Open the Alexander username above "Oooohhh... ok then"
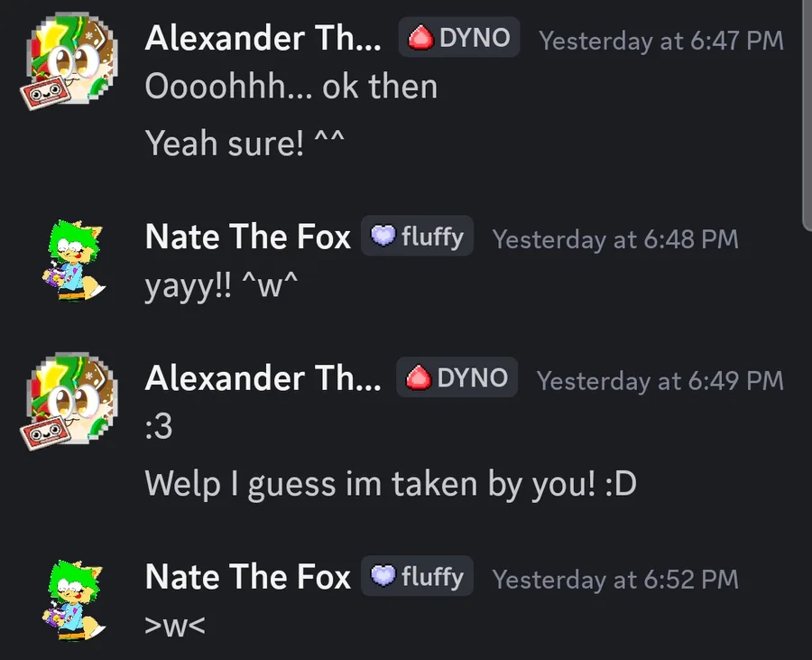 coord(263,39)
